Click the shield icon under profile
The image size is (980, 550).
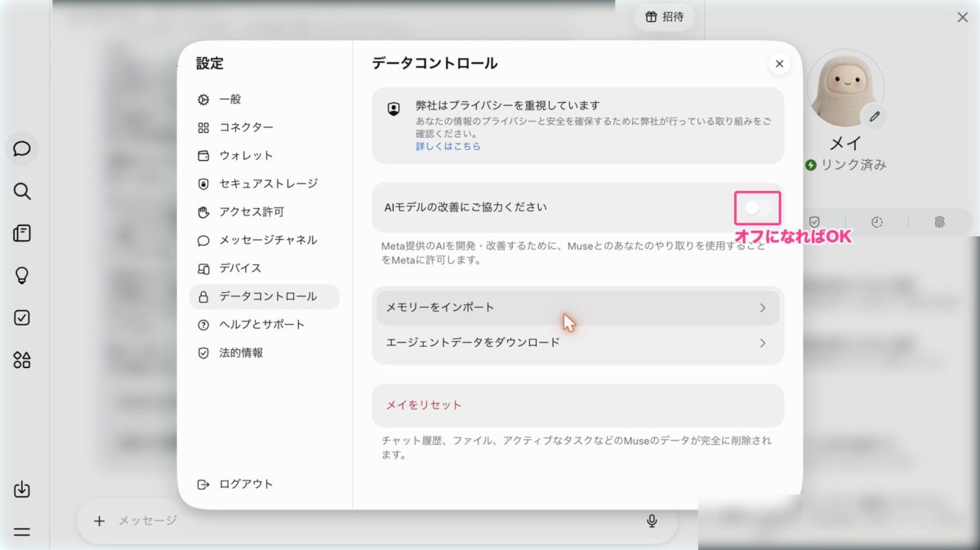click(x=814, y=222)
